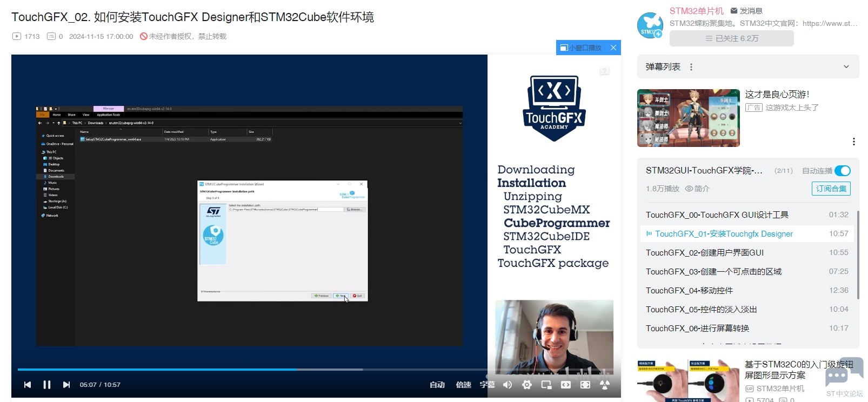Image resolution: width=868 pixels, height=402 pixels.
Task: Open the STM32单片机 avatar profile
Action: coord(650,25)
